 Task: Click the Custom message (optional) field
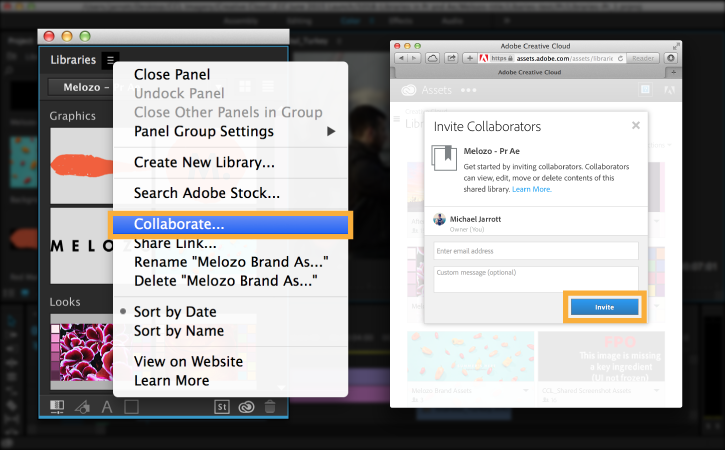pyautogui.click(x=536, y=279)
